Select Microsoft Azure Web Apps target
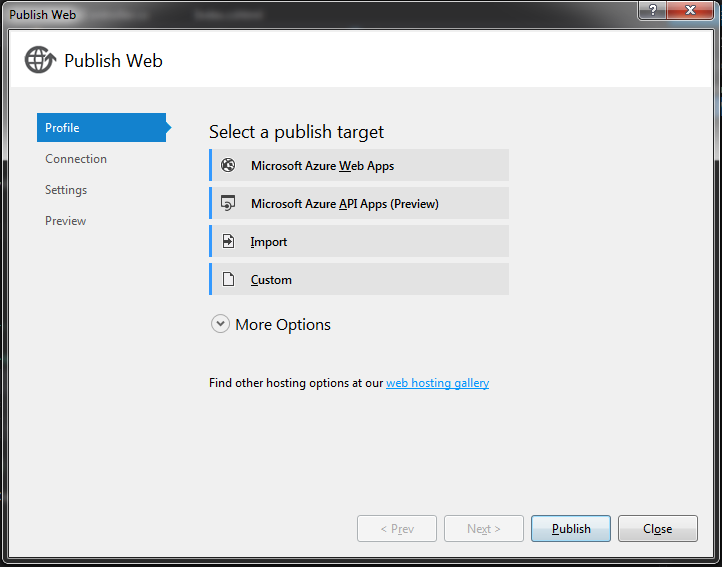The width and height of the screenshot is (722, 567). click(359, 165)
